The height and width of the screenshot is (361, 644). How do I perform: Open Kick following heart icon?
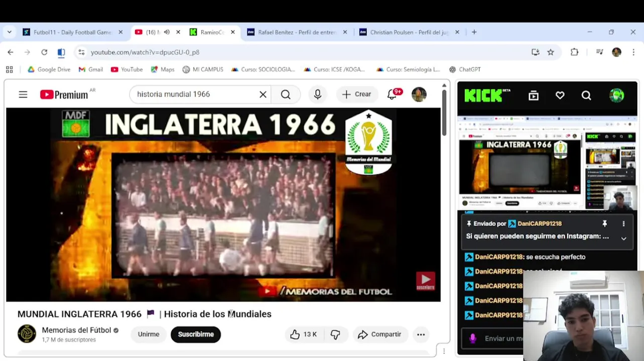(x=560, y=95)
